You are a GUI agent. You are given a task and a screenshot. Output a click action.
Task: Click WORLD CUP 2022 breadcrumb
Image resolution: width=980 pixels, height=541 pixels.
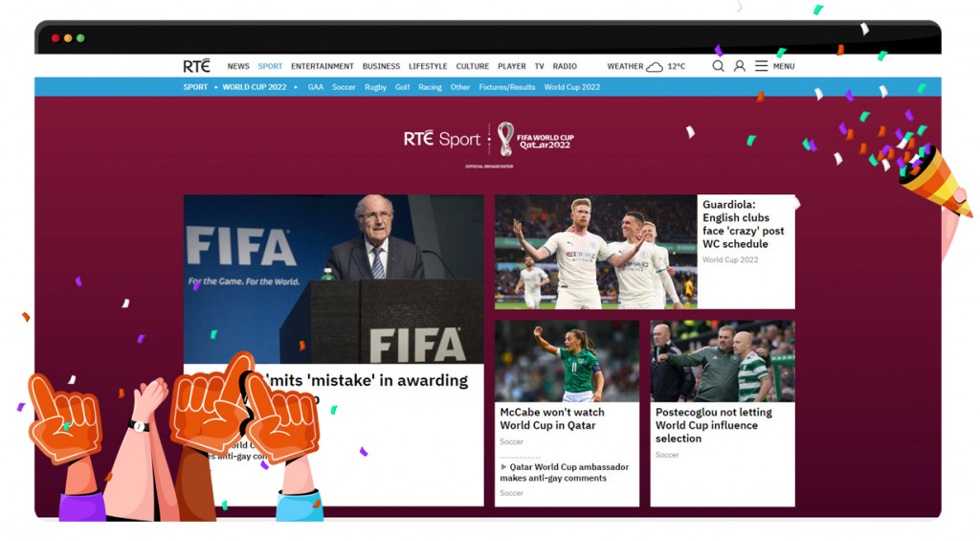point(255,87)
